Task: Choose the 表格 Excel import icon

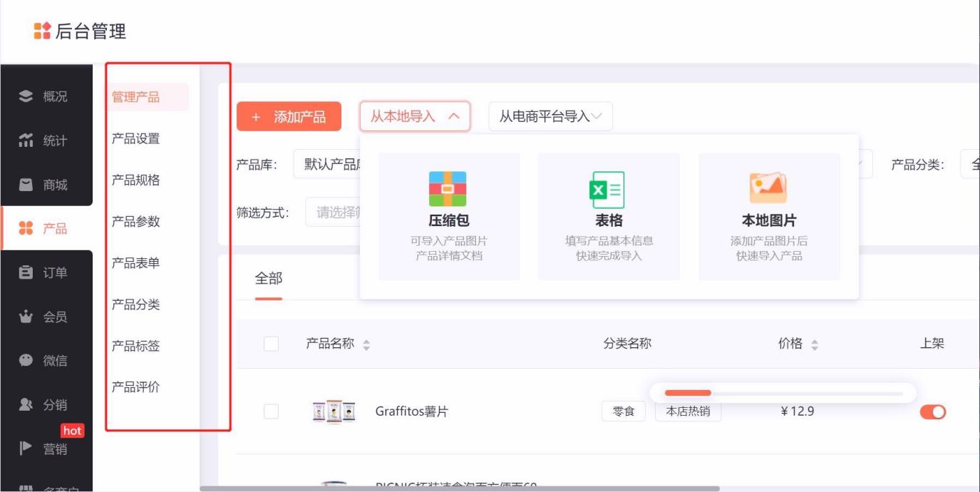Action: (607, 190)
